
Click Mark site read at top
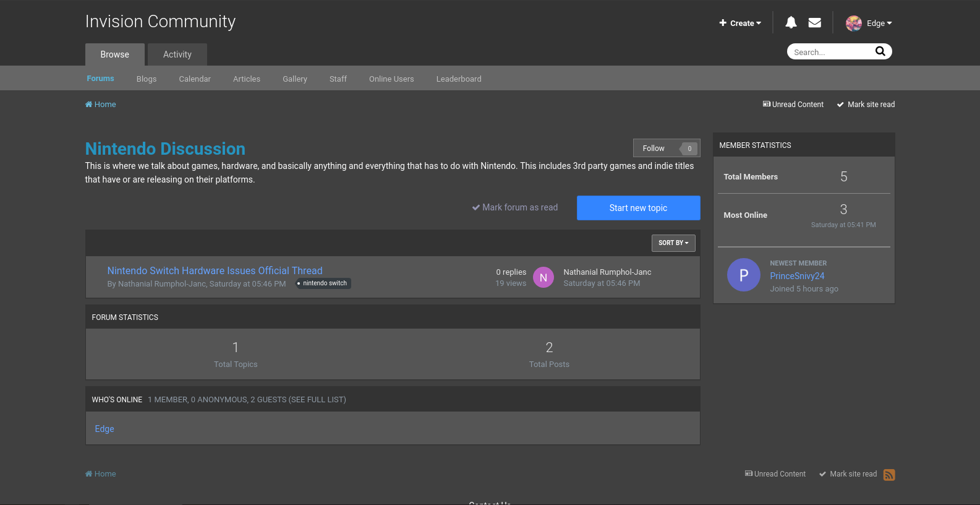point(866,105)
